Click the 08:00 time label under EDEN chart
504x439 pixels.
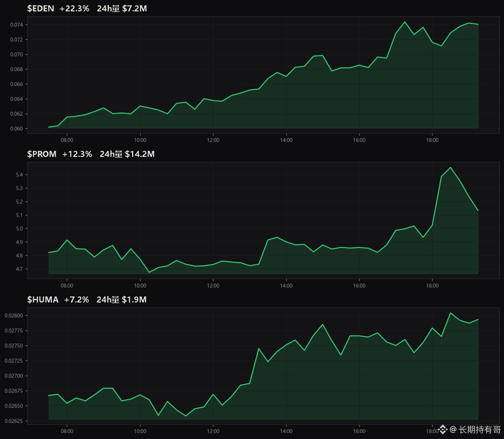[x=67, y=140]
